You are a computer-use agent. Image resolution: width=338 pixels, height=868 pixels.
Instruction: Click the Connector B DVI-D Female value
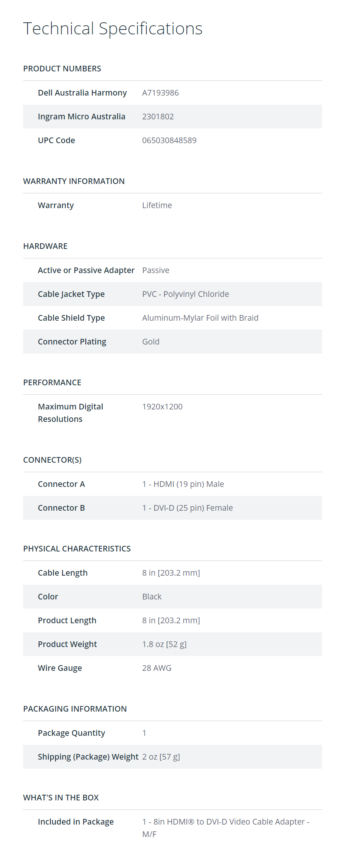(x=187, y=508)
